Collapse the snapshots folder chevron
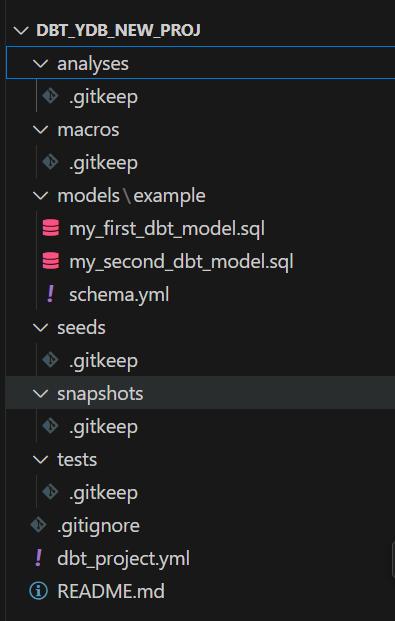The height and width of the screenshot is (621, 395). pos(41,393)
